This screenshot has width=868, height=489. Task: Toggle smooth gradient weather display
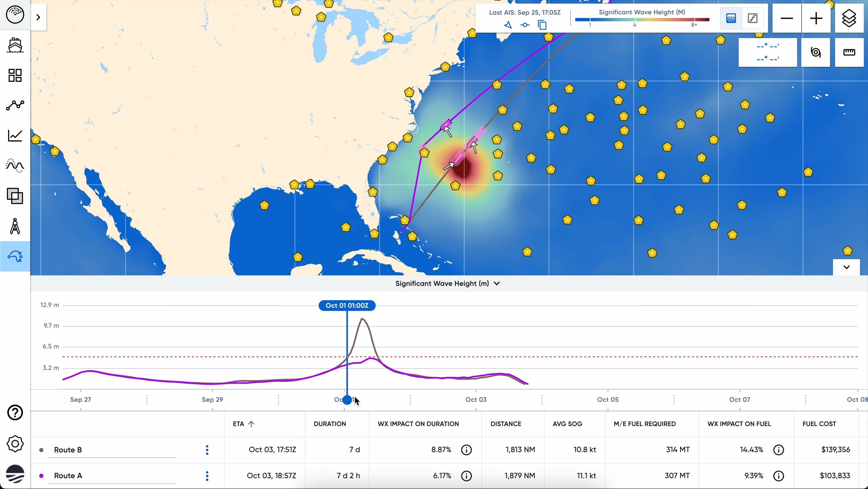click(731, 18)
